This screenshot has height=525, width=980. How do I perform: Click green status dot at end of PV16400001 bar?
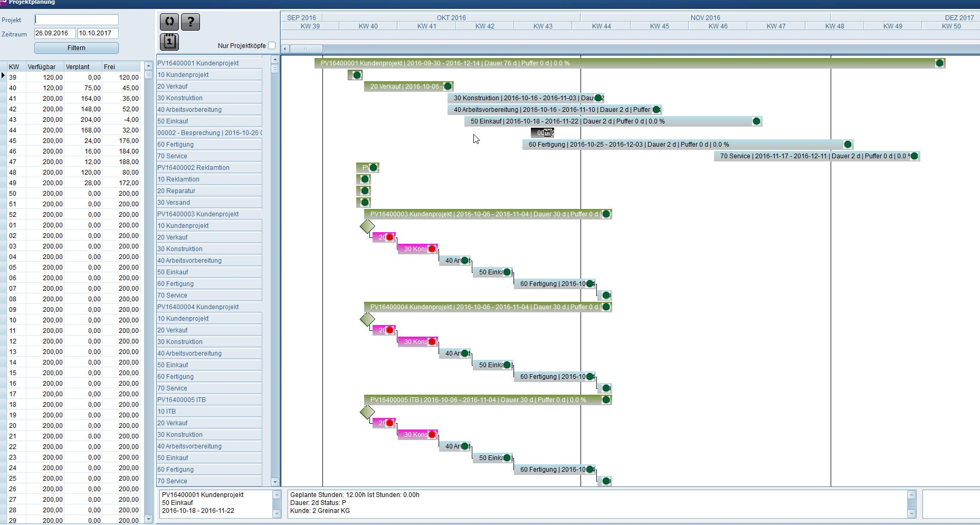click(x=939, y=63)
